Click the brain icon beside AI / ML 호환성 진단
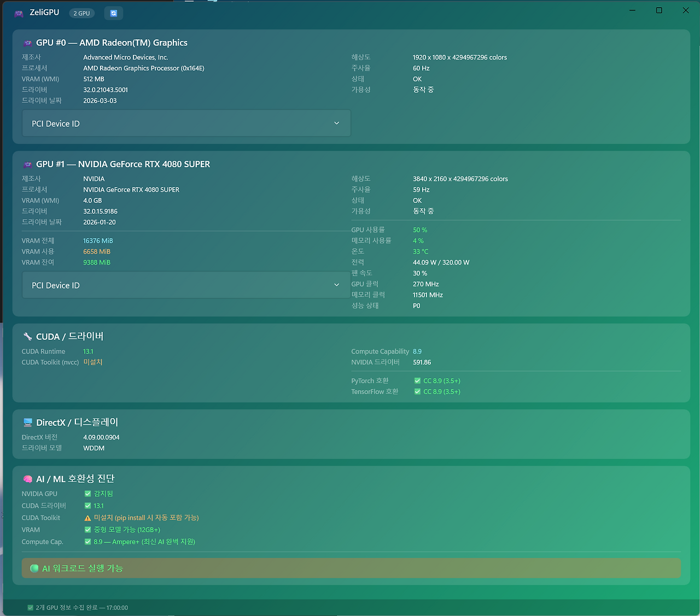 pyautogui.click(x=27, y=479)
